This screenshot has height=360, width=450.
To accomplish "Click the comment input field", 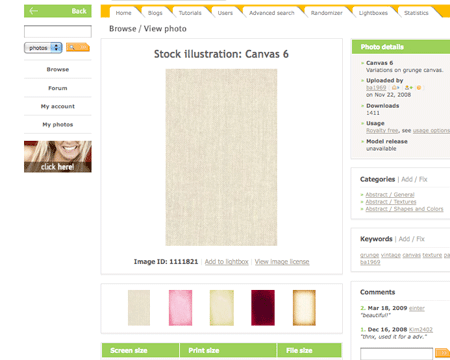I will click(x=396, y=353).
